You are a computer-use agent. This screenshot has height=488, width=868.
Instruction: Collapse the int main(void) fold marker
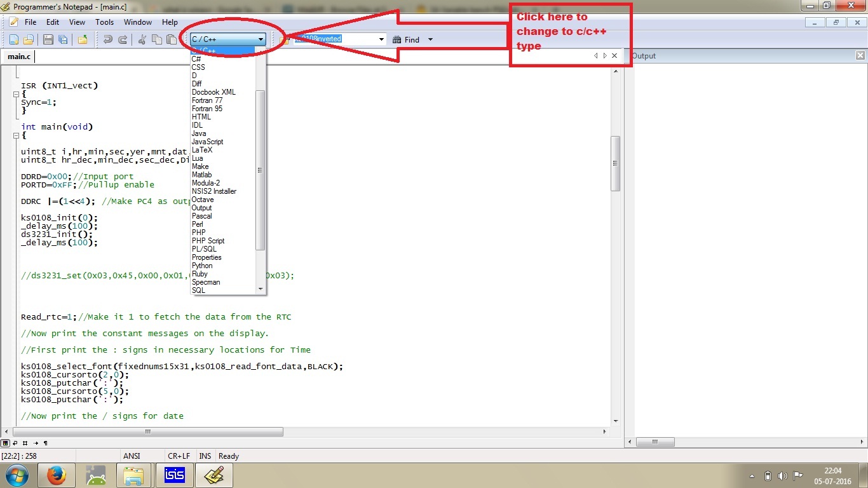[16, 135]
